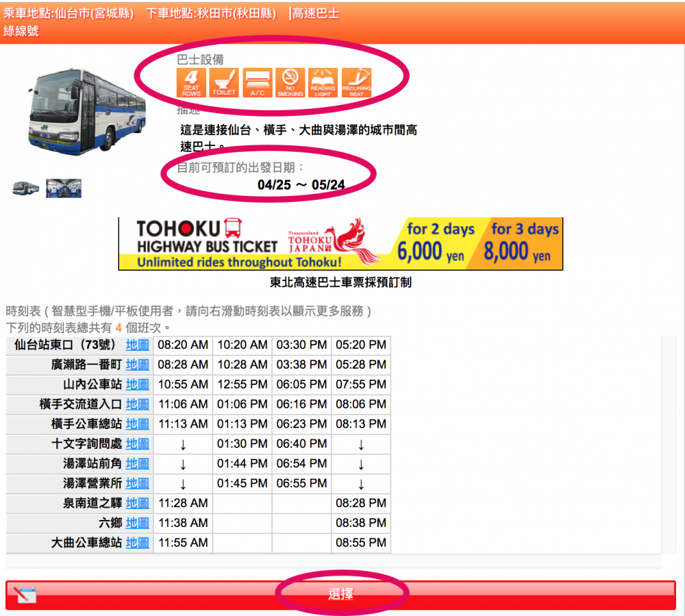685x616 pixels.
Task: Click the 4 Seat Rows equipment icon
Action: [191, 83]
